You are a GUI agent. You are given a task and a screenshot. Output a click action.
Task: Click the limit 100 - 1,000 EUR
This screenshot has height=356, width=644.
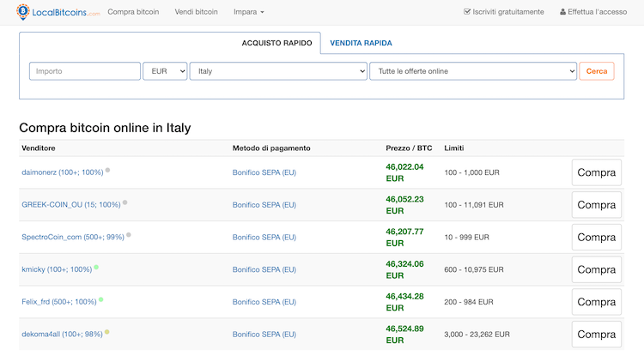coord(472,172)
